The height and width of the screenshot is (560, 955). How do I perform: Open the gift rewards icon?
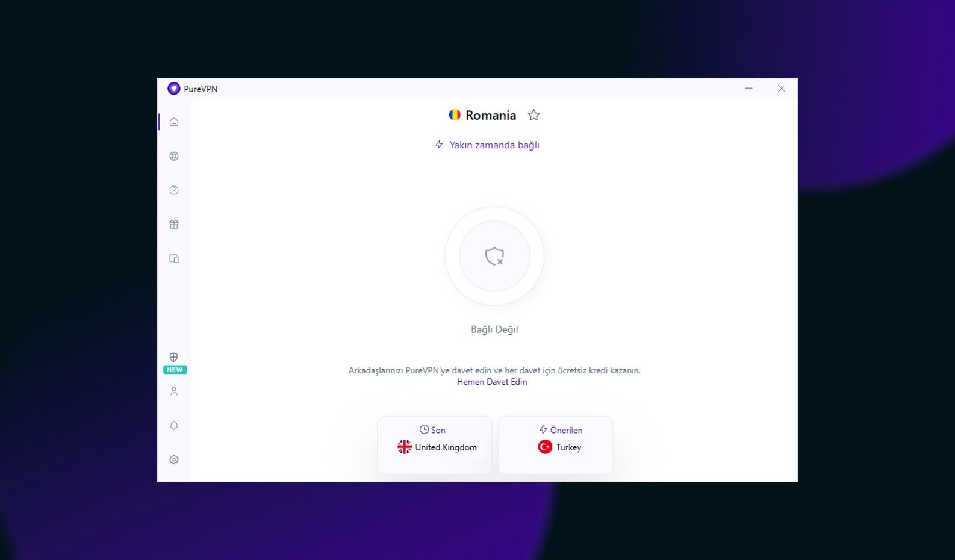pyautogui.click(x=174, y=225)
